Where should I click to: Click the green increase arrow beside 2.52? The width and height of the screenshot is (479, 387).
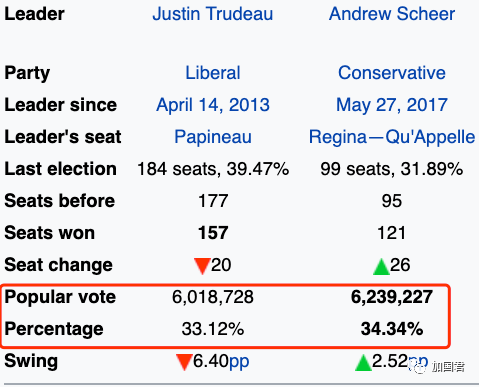tap(363, 362)
